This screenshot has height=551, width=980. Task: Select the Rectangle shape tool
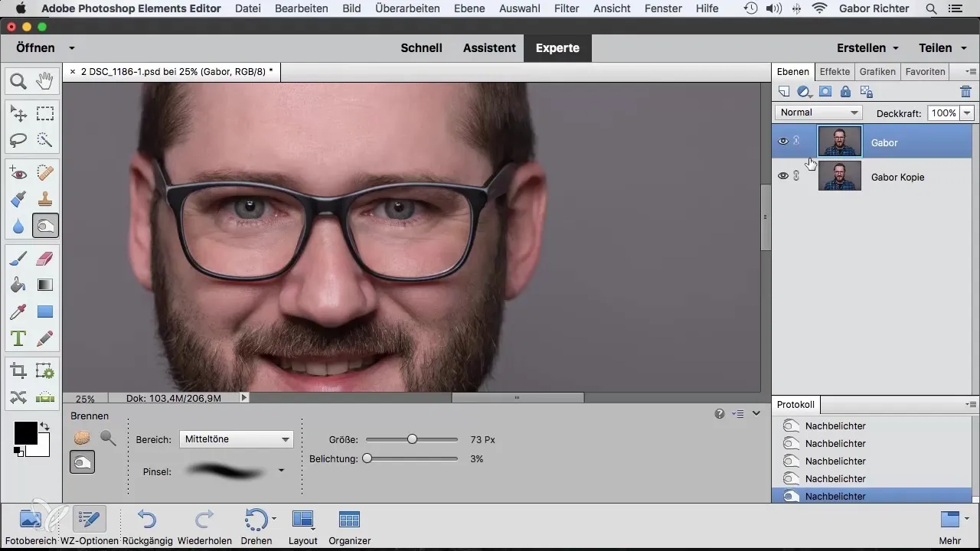tap(45, 311)
